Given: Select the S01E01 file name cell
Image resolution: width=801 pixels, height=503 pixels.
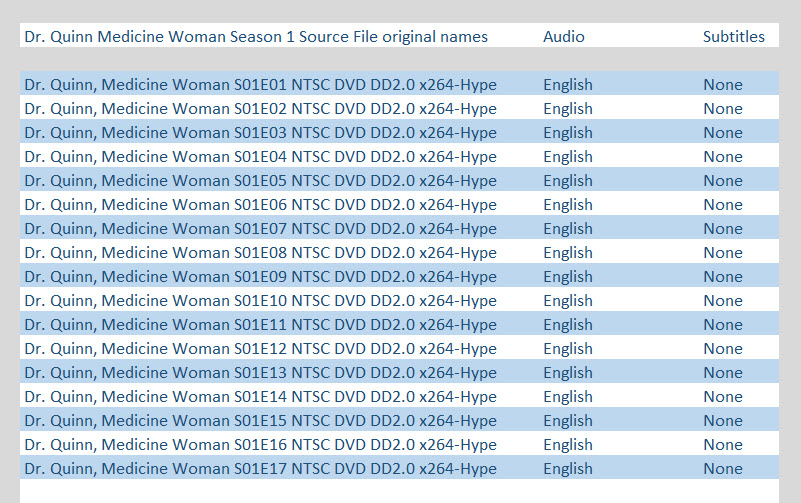Looking at the screenshot, I should pyautogui.click(x=261, y=85).
